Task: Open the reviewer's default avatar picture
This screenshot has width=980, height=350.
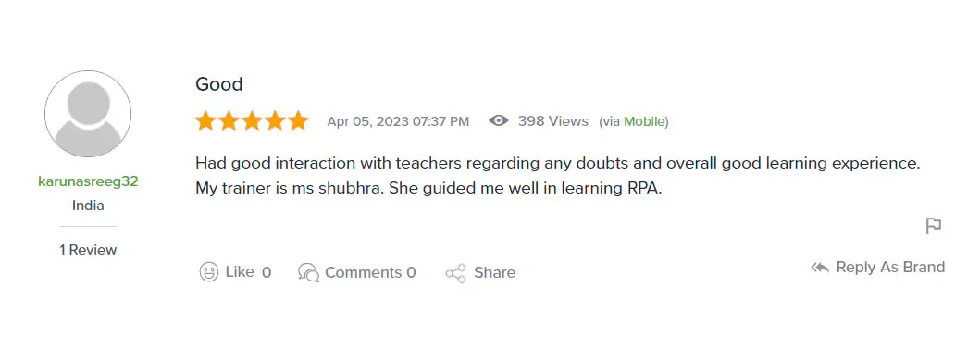Action: pos(88,114)
